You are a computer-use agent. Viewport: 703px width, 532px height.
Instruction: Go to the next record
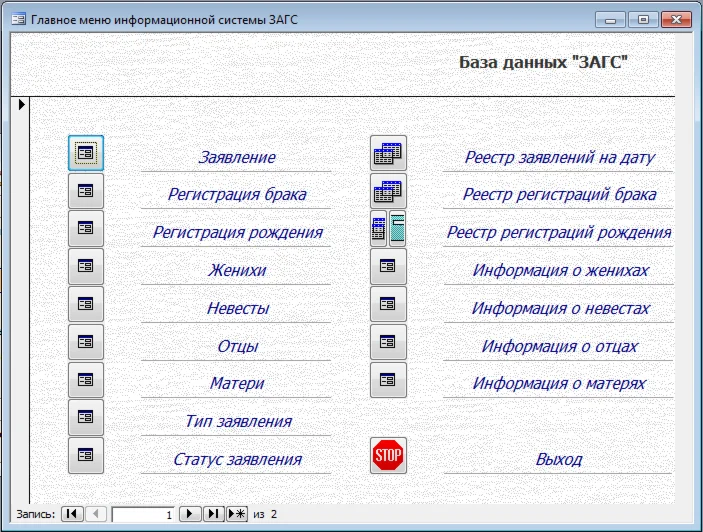(190, 514)
